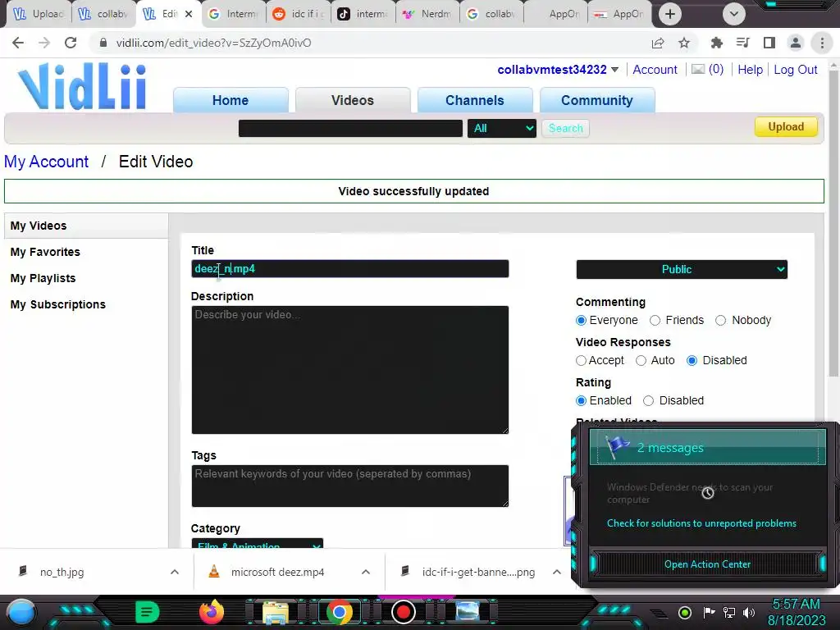840x630 pixels.
Task: Click Check for solutions to unreported problems
Action: 701,523
